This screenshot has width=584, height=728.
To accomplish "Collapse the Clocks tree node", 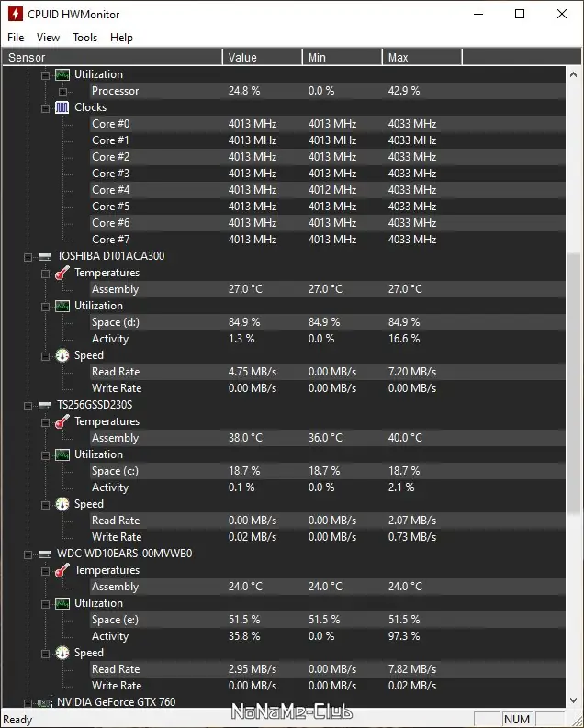I will pyautogui.click(x=45, y=107).
